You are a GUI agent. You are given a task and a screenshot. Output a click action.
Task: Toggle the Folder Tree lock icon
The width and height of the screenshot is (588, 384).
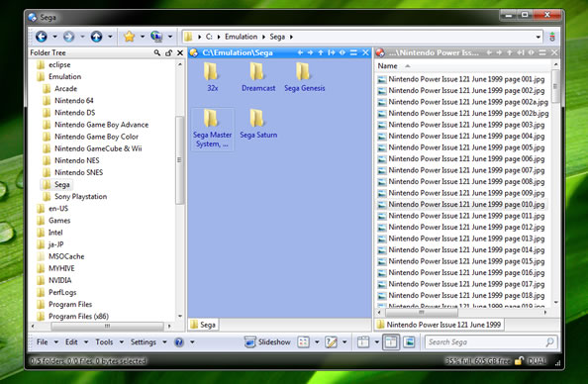pos(168,52)
